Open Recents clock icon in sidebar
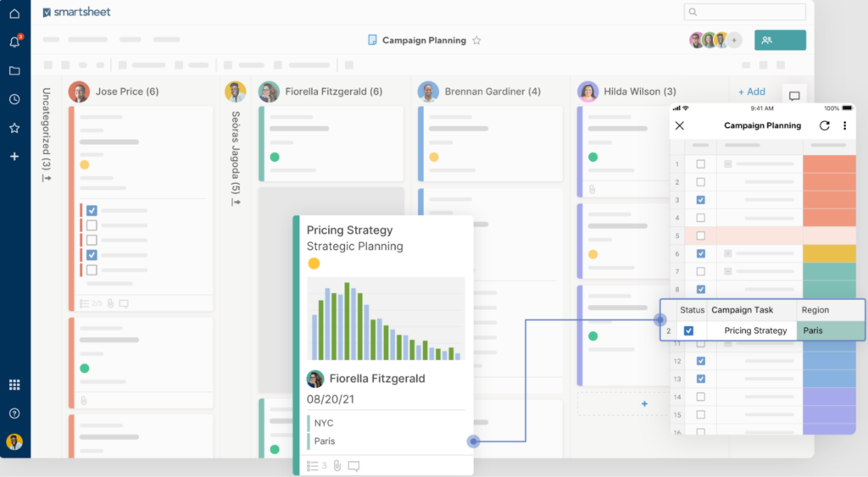Screen dimensions: 868x477 [x=14, y=99]
